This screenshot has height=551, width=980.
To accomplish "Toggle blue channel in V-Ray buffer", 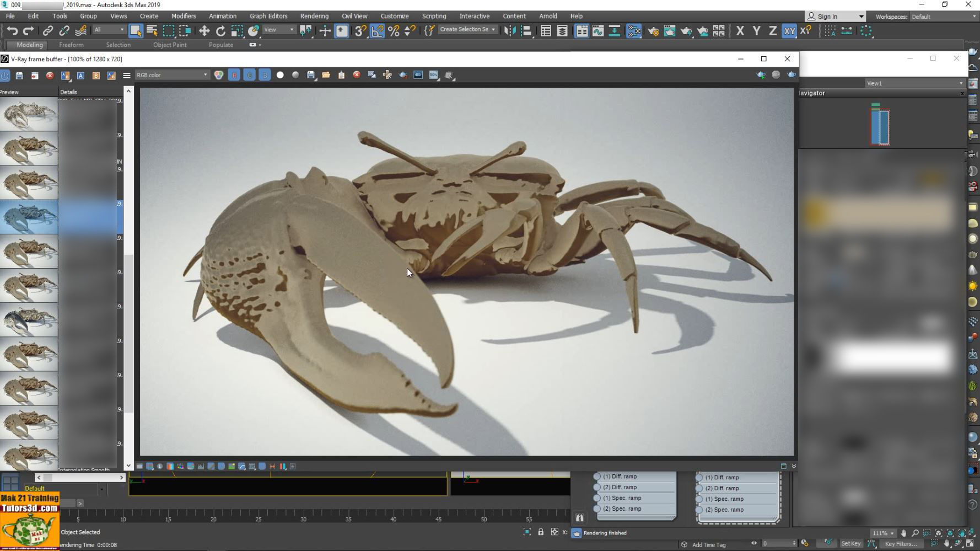I will click(x=265, y=75).
